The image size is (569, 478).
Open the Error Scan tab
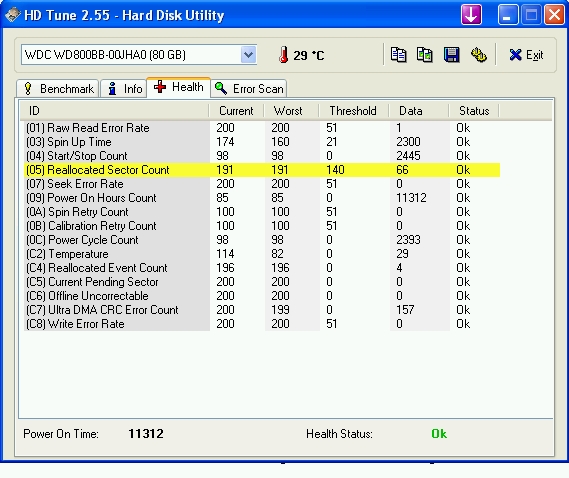(249, 89)
